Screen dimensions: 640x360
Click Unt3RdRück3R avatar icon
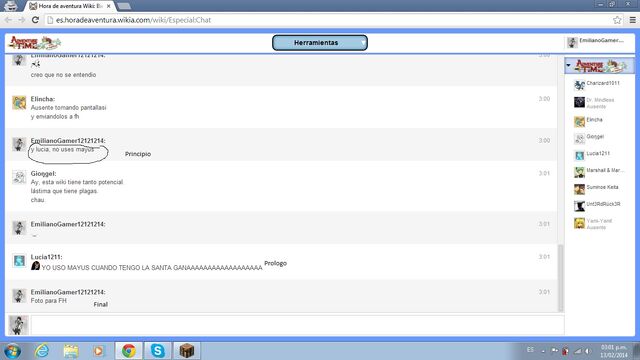[579, 206]
